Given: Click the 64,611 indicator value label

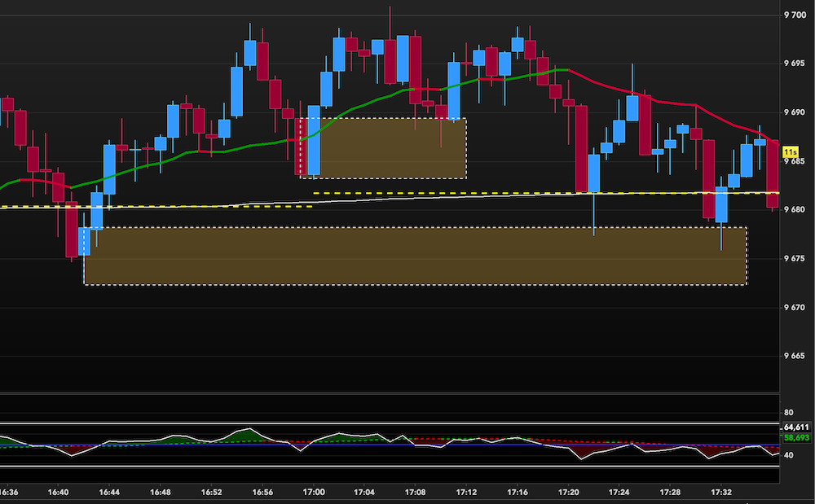Looking at the screenshot, I should (796, 427).
